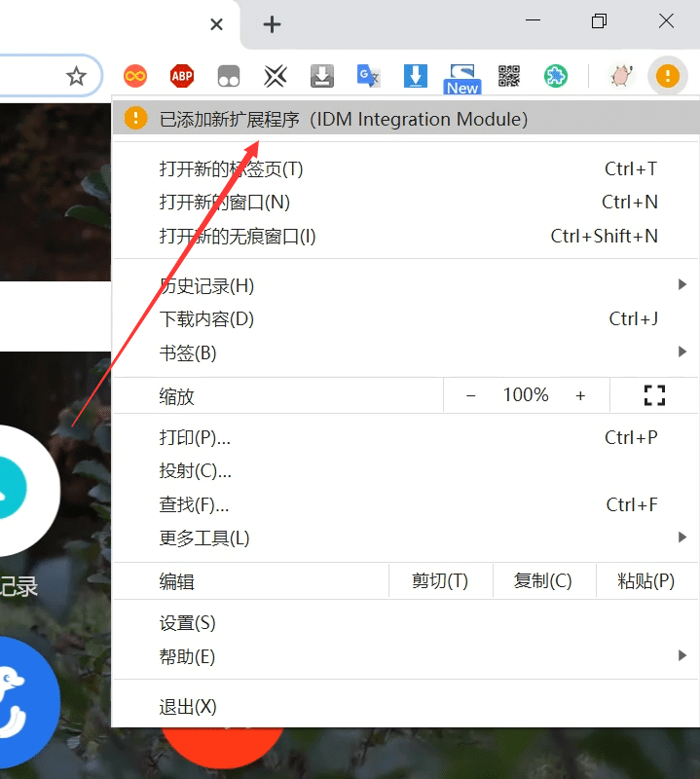The width and height of the screenshot is (700, 779).
Task: Enter fullscreen mode via the fullscreen icon
Action: 654,395
